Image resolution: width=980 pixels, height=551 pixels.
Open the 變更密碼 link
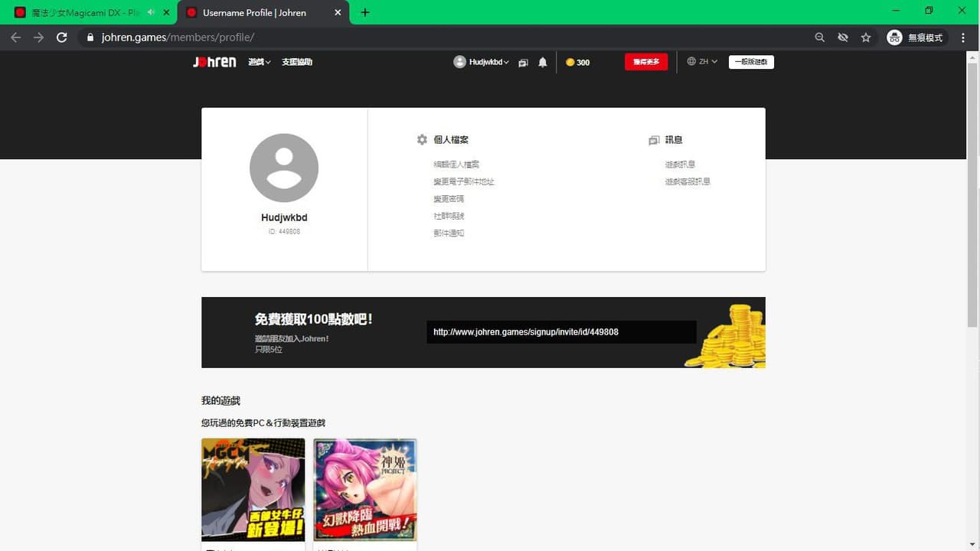click(449, 199)
